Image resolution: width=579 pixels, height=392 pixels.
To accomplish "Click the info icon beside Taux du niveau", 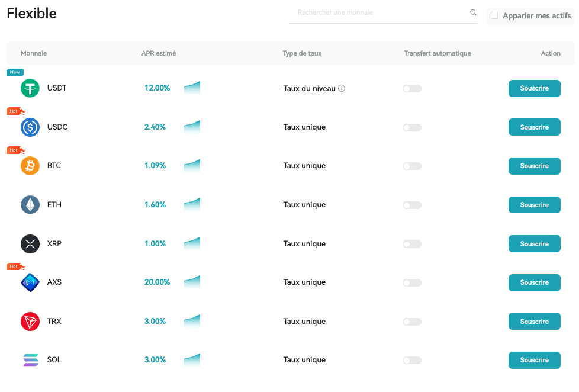I will 342,88.
